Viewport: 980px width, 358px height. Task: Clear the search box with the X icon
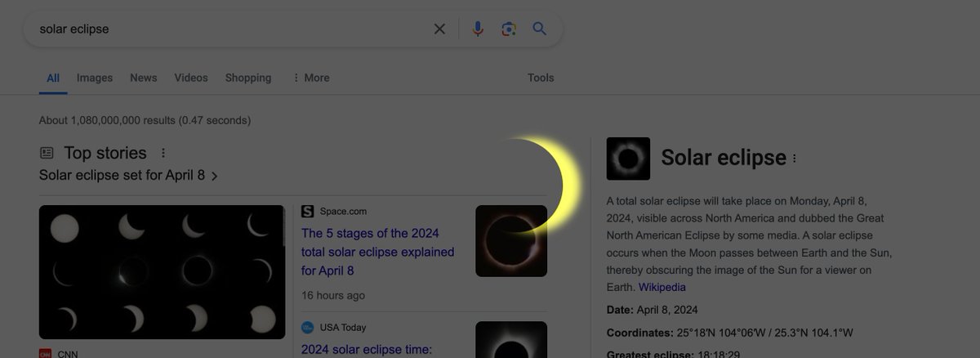(439, 29)
